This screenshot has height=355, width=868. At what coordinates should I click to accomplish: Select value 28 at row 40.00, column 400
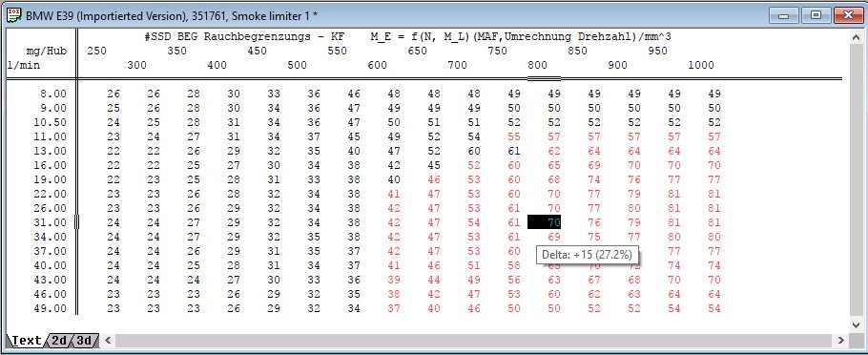(x=234, y=265)
